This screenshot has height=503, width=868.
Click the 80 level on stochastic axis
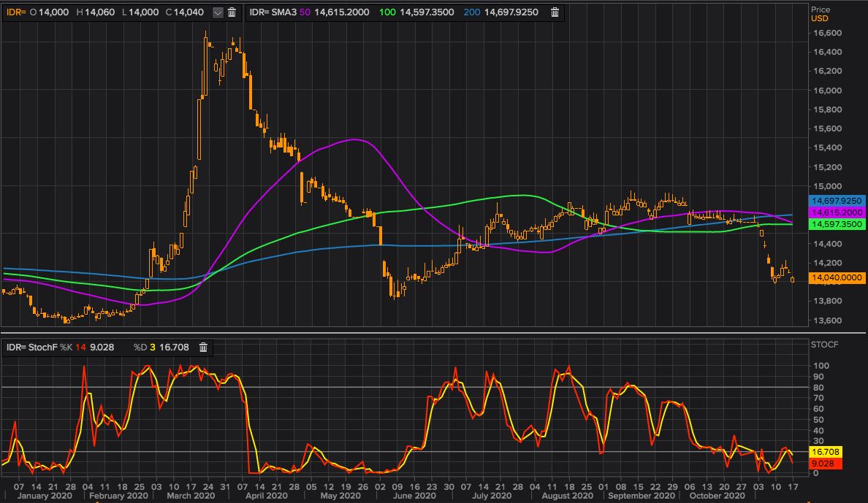tap(819, 388)
